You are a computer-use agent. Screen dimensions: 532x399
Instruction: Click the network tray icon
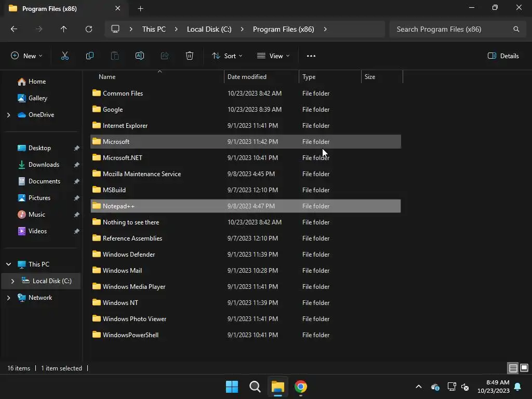tap(451, 387)
